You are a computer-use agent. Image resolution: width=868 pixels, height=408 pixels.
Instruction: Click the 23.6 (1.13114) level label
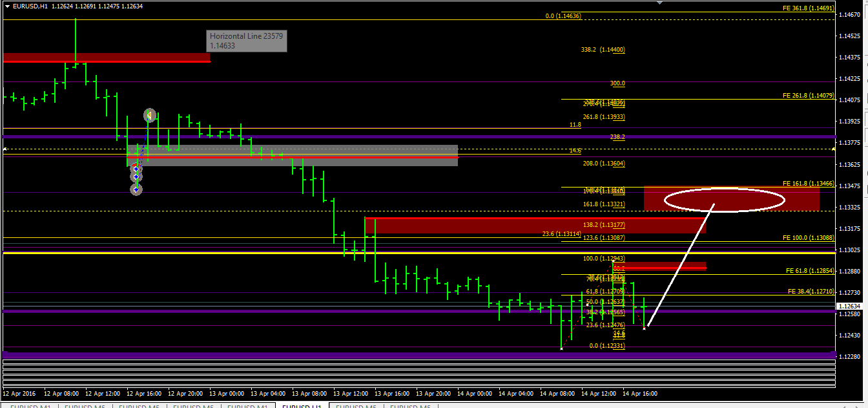pos(561,234)
